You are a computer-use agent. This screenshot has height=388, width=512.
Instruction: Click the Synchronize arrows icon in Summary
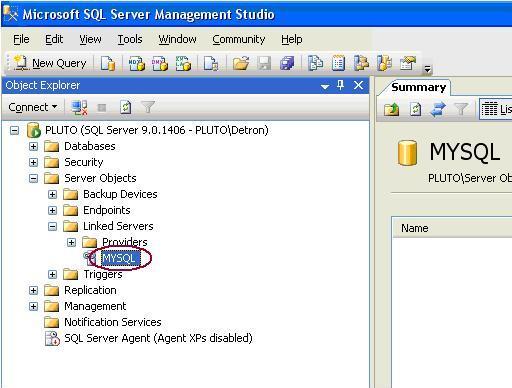438,109
